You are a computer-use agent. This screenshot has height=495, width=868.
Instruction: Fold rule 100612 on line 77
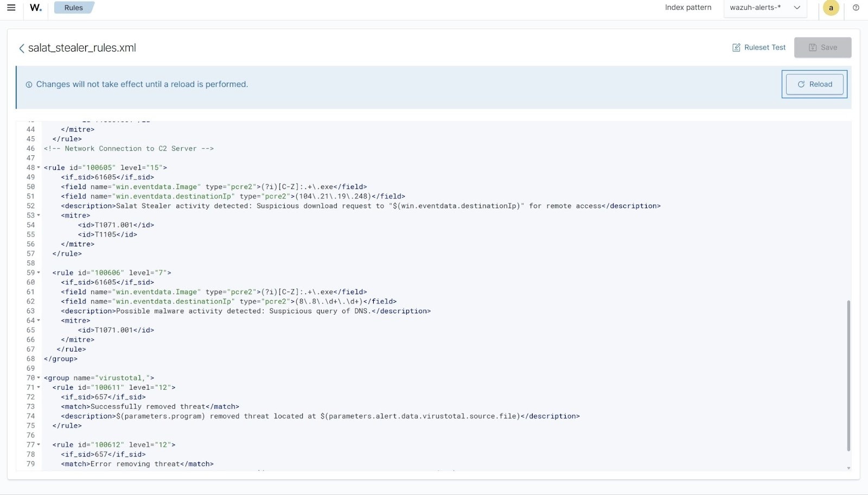39,445
